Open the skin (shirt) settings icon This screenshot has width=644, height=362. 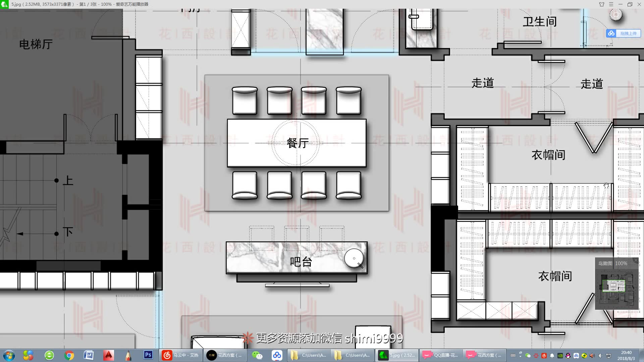[x=601, y=4]
